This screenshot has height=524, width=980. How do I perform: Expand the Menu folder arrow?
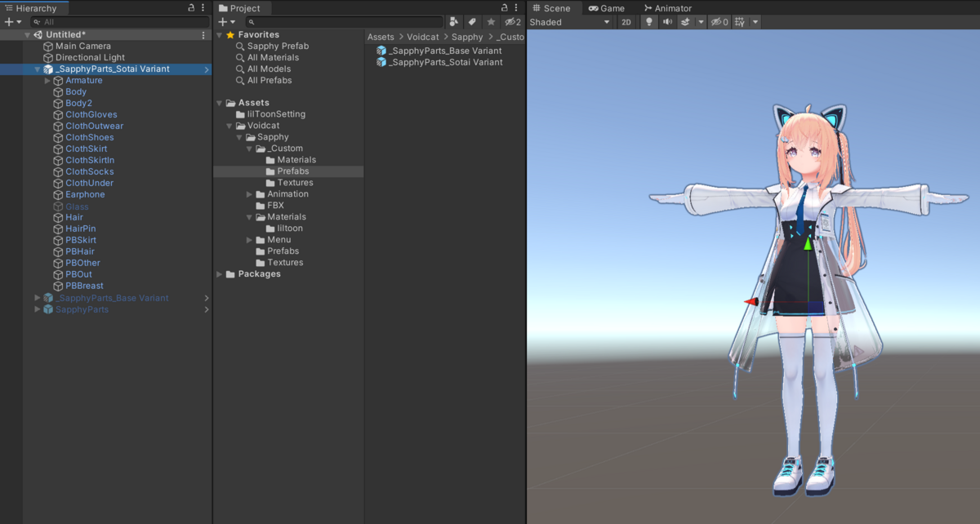[x=249, y=241]
